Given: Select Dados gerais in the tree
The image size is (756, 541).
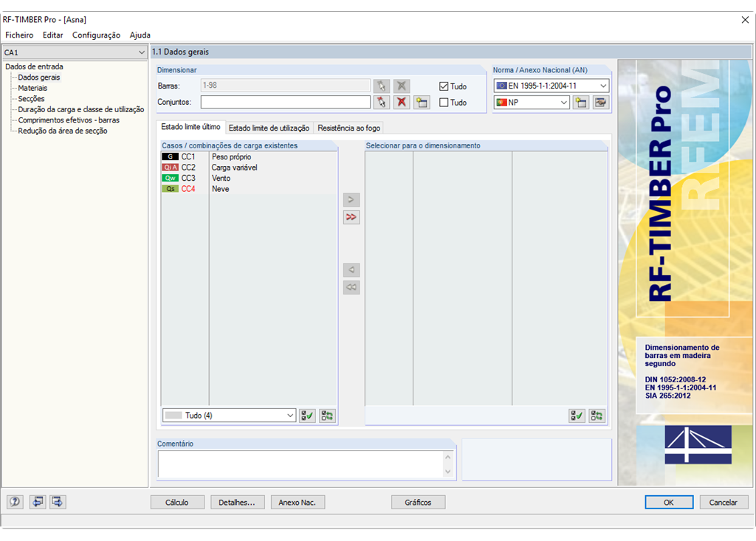Looking at the screenshot, I should (x=39, y=77).
